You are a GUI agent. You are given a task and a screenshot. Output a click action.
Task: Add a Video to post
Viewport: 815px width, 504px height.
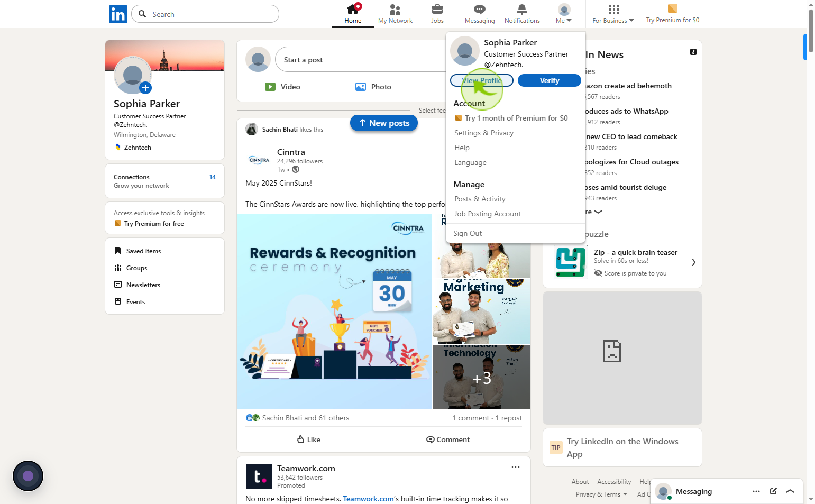tap(282, 87)
